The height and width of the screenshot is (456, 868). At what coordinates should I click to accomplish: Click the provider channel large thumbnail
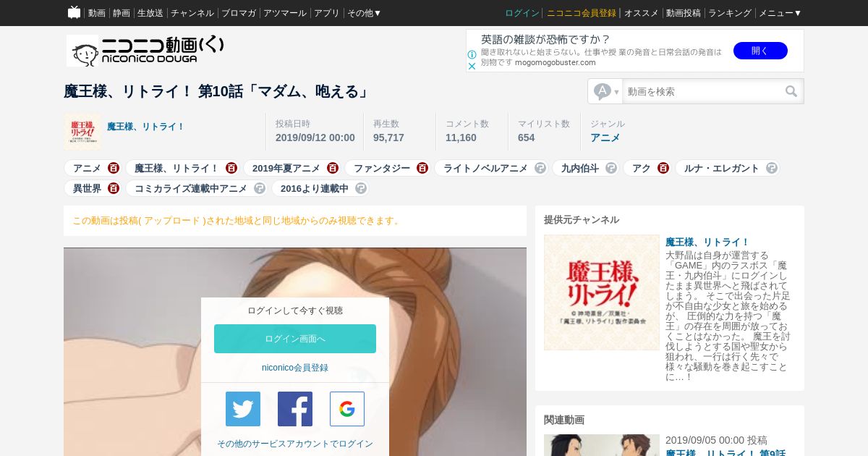pyautogui.click(x=602, y=292)
